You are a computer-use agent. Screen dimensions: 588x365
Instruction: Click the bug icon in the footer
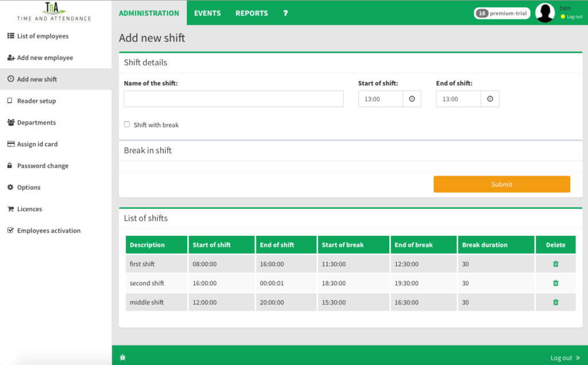122,357
